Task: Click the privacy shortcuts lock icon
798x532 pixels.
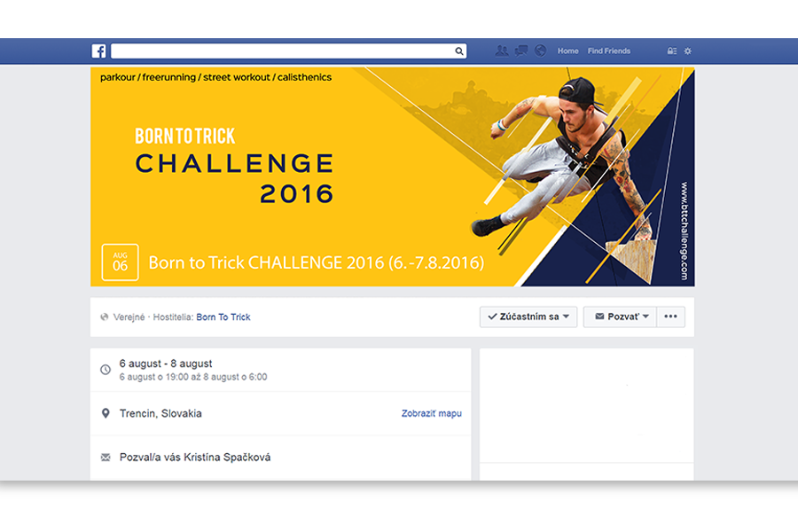Action: tap(672, 51)
